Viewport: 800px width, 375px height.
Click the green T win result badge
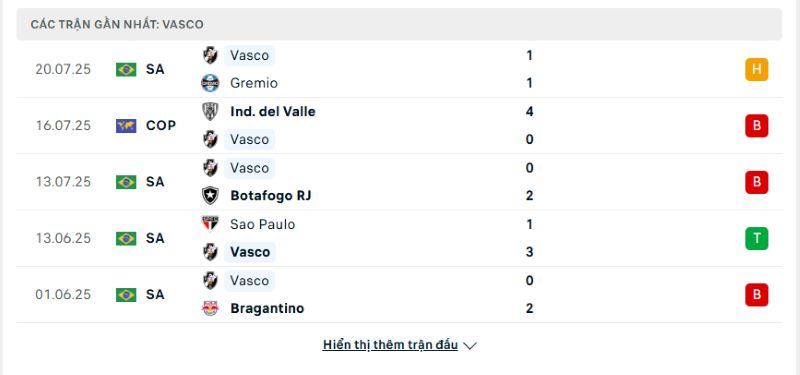757,238
